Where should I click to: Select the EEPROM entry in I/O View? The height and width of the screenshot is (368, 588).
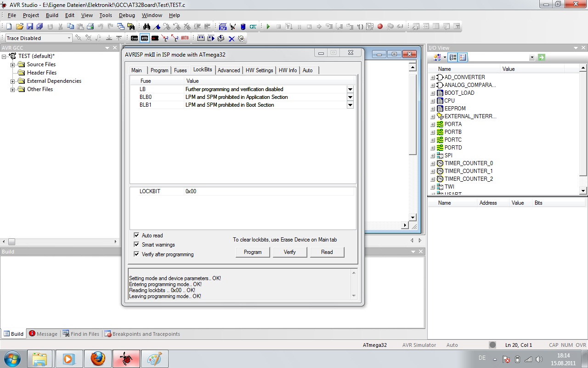pos(455,109)
